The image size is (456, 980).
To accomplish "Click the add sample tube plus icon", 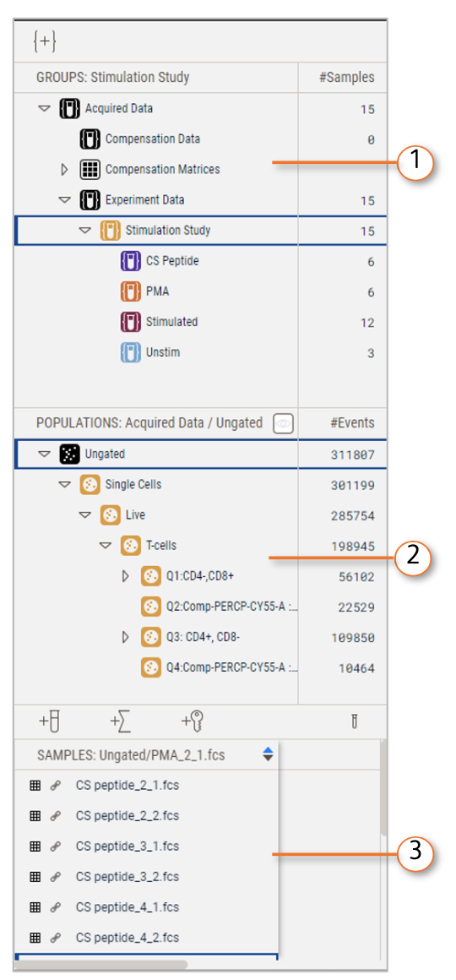I will 50,721.
